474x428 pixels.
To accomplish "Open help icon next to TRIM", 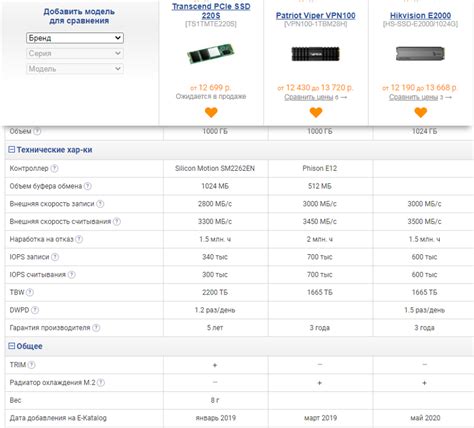I will 31,365.
